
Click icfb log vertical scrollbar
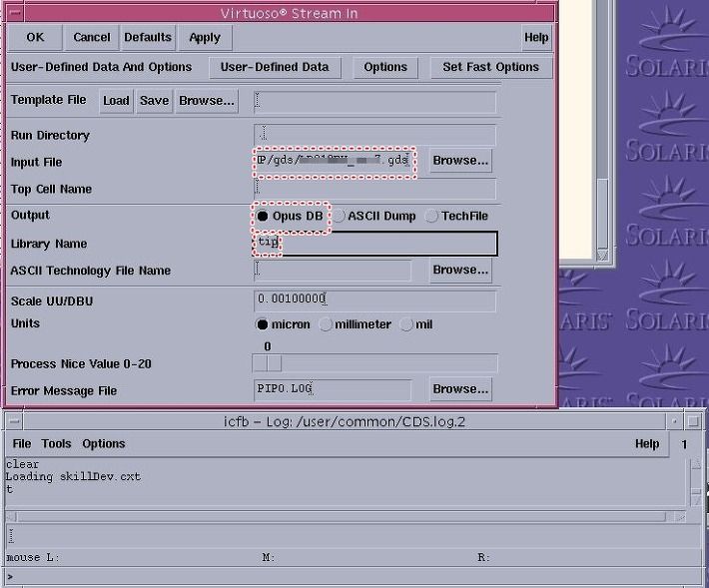click(696, 483)
